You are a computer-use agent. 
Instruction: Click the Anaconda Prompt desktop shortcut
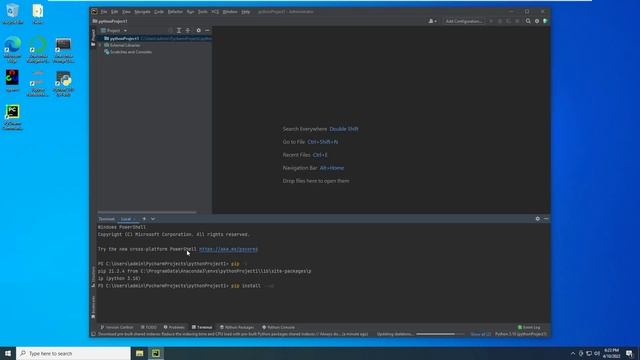pyautogui.click(x=63, y=49)
